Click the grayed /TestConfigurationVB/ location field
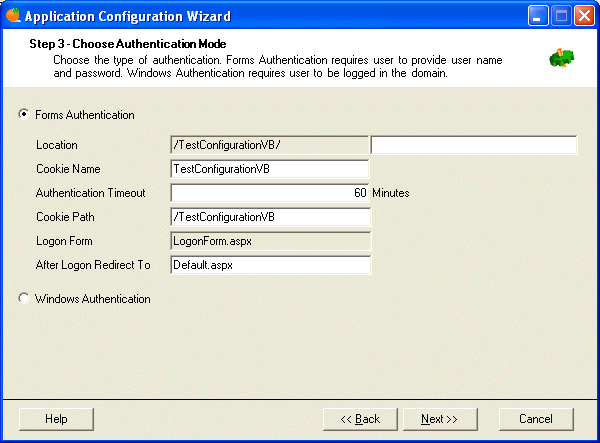The height and width of the screenshot is (443, 600). point(269,145)
